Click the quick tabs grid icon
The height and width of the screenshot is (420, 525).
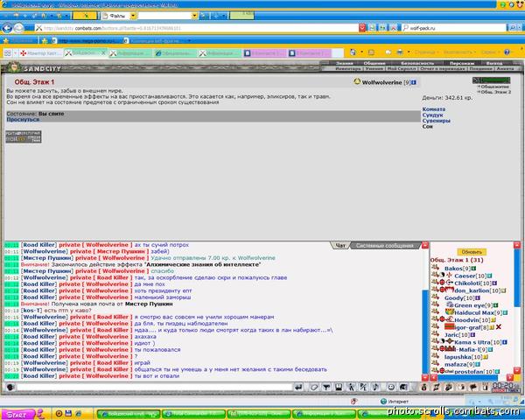point(7,52)
